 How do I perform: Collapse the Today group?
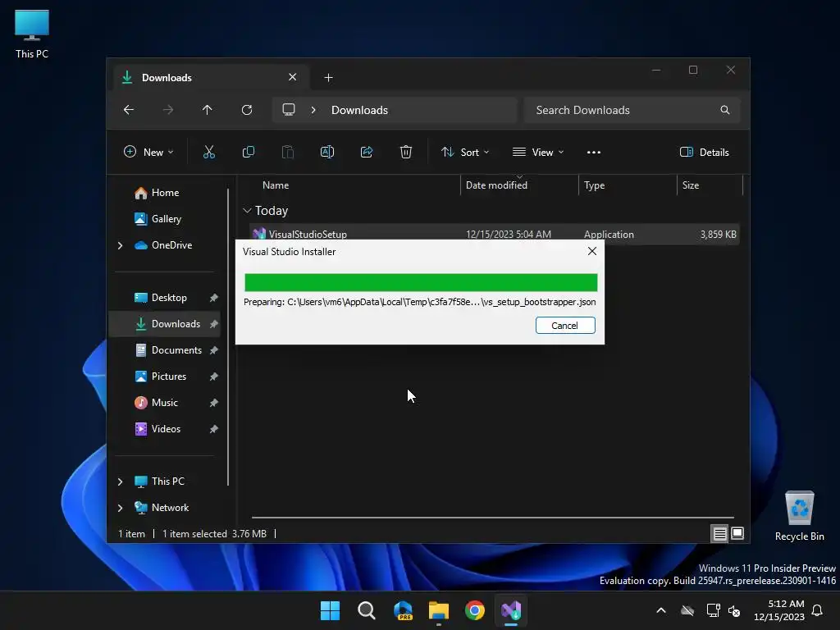tap(247, 211)
